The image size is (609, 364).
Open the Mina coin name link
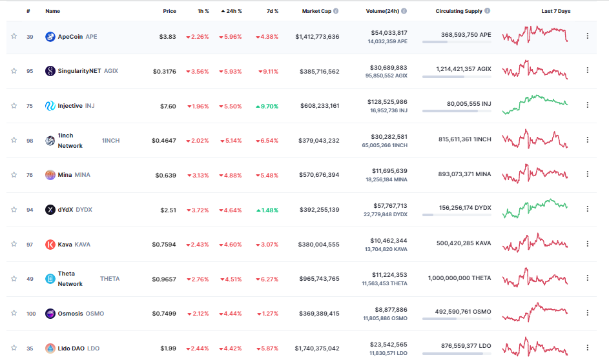tap(65, 175)
